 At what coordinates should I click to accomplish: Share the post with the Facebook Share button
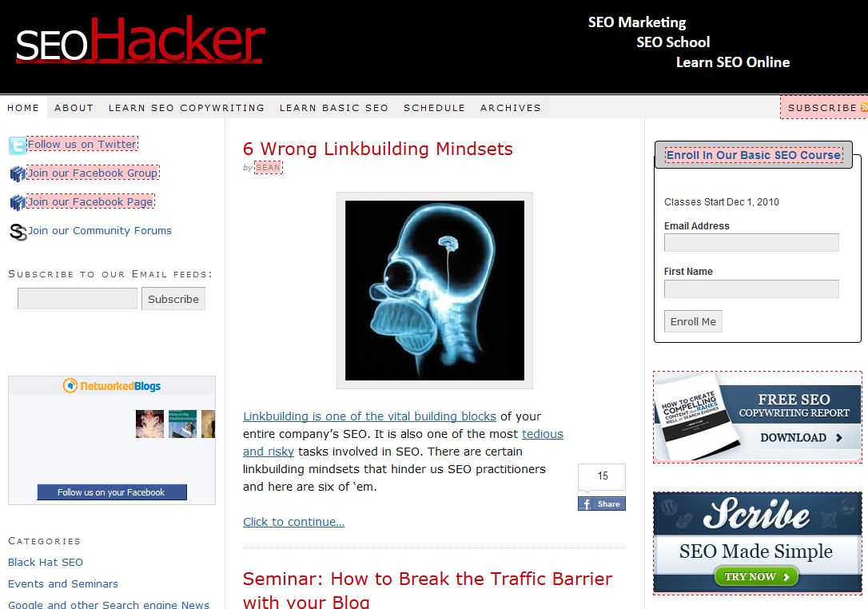point(602,504)
